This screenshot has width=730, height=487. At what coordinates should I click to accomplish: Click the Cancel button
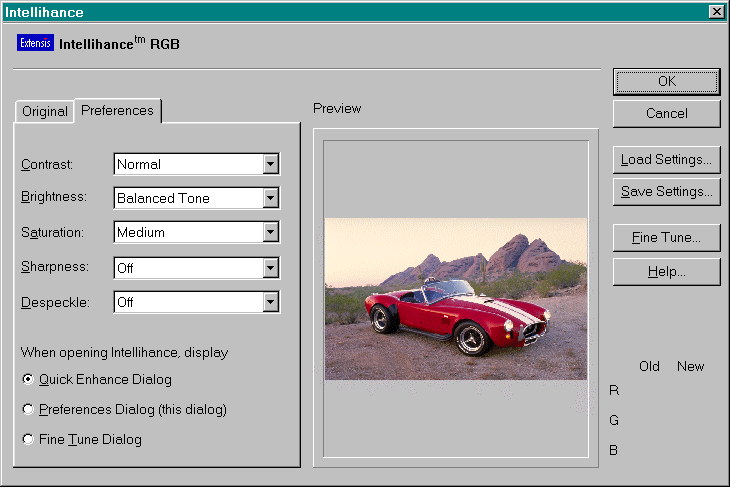click(667, 114)
